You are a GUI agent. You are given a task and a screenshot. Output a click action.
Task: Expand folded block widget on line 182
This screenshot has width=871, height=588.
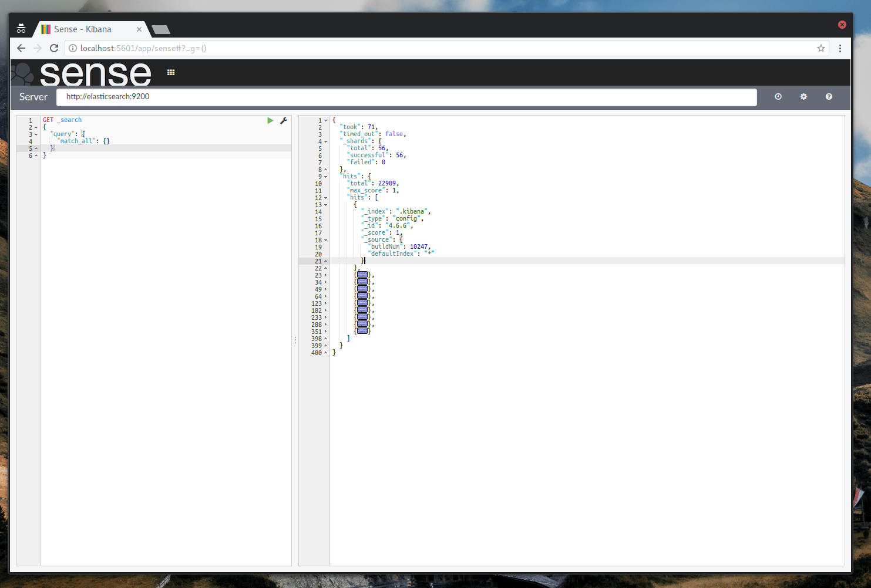(x=362, y=310)
